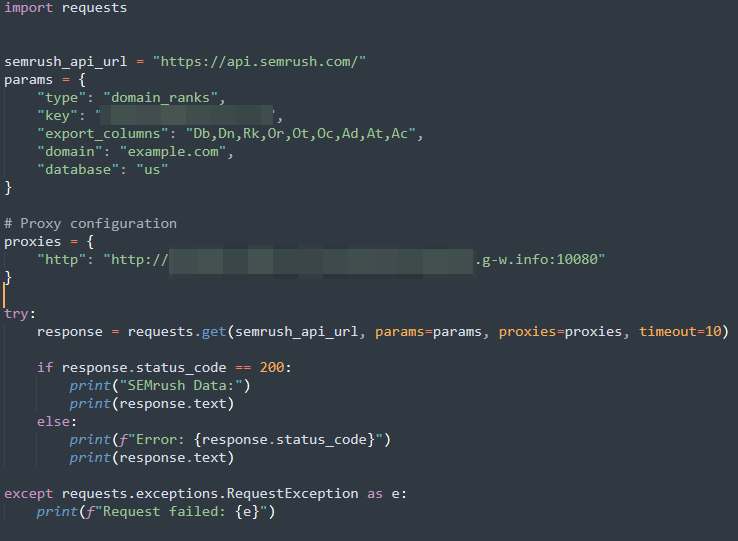Click the 'requests' module name after import
The image size is (738, 541).
(x=94, y=8)
